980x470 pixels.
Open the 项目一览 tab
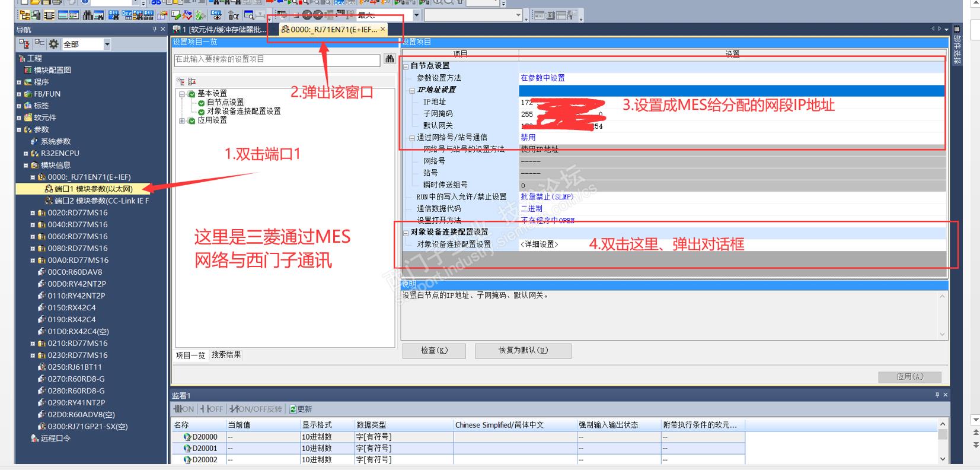pyautogui.click(x=190, y=355)
